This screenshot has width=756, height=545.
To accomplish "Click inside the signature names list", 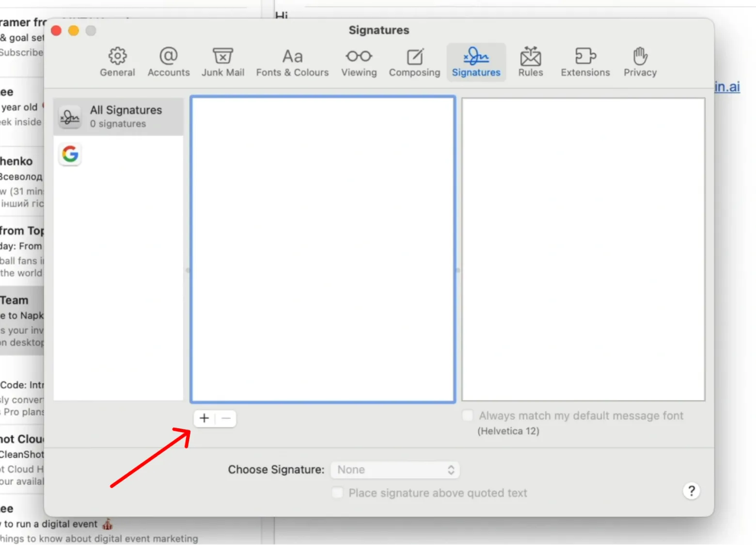I will tap(323, 249).
